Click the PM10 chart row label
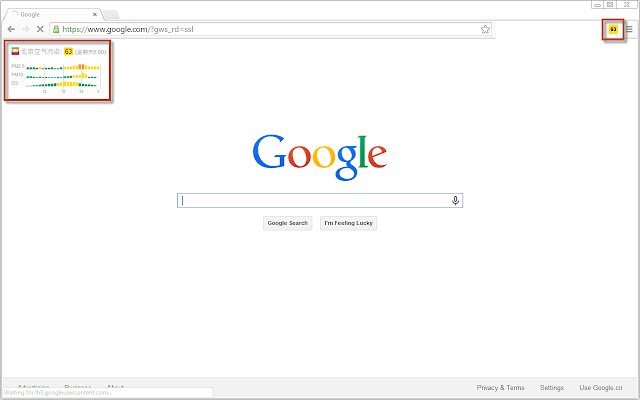This screenshot has height=400, width=640. 18,75
